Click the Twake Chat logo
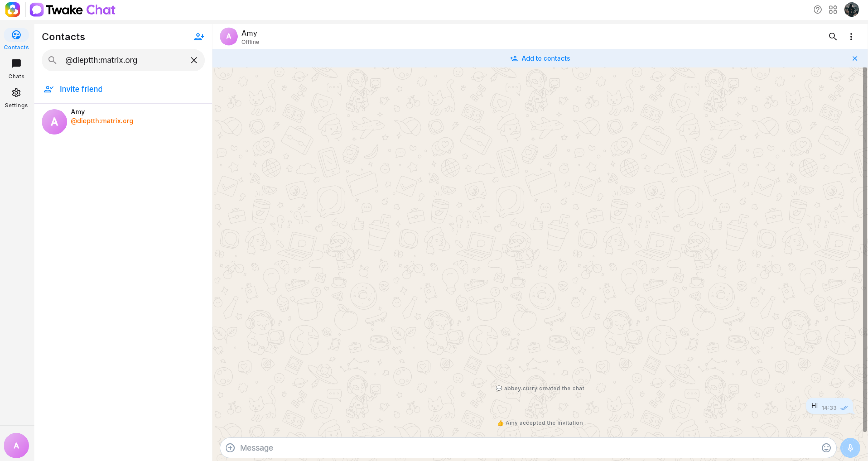Viewport: 868px width, 461px height. pyautogui.click(x=72, y=10)
